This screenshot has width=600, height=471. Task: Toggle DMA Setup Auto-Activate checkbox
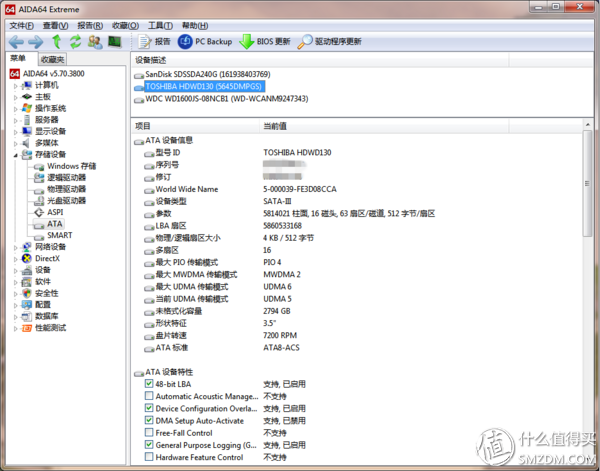[x=149, y=420]
